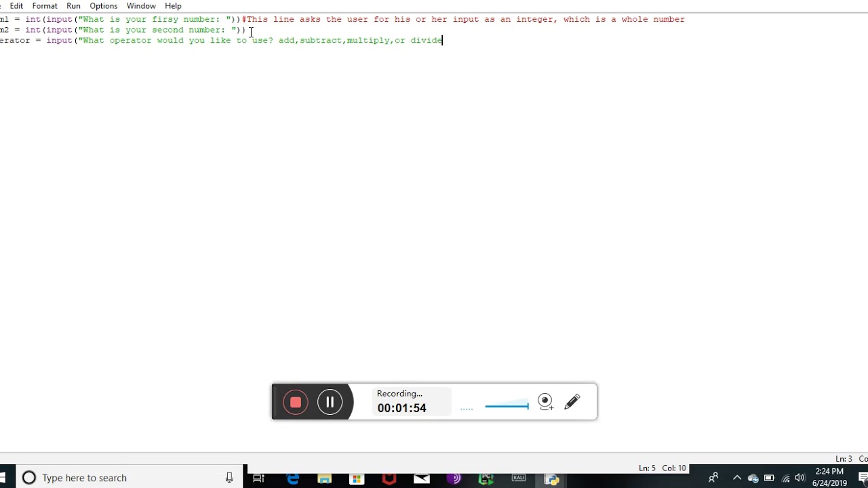Open the clock showing 2:24 PM
Viewport: 868px width, 488px height.
[x=829, y=478]
